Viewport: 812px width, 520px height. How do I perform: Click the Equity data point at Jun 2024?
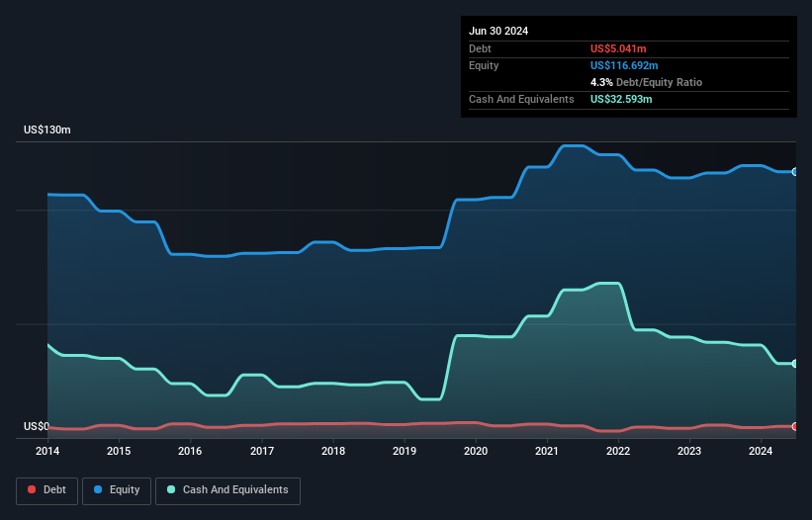[795, 172]
